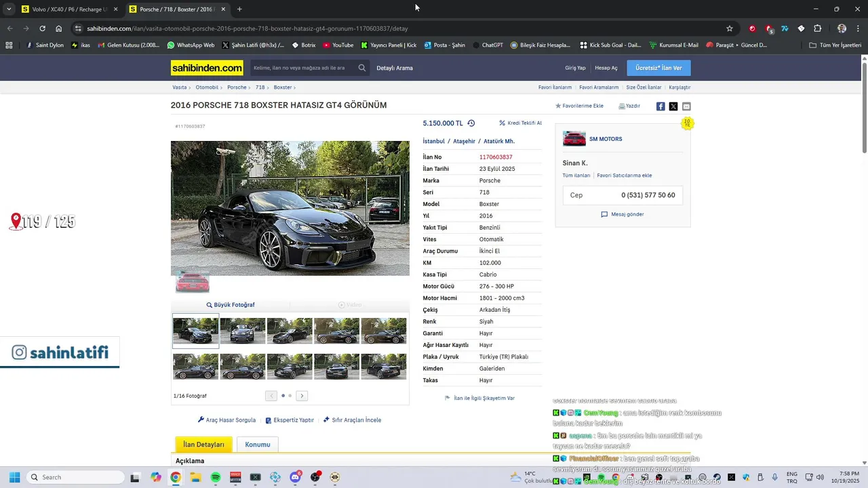
Task: Open new browser tab plus button
Action: [239, 9]
